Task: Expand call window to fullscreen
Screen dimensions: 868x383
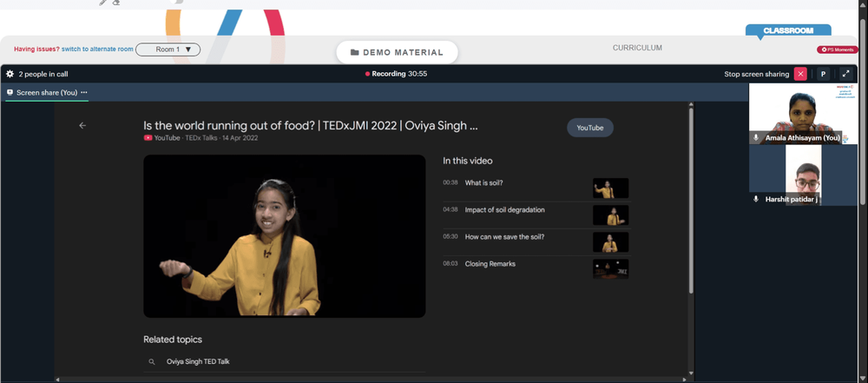Action: (x=845, y=74)
